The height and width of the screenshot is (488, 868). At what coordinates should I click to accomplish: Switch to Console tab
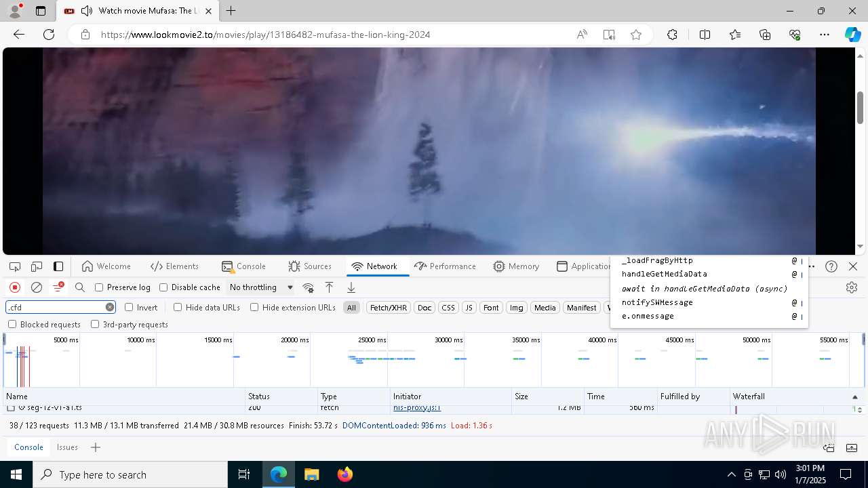[243, 266]
